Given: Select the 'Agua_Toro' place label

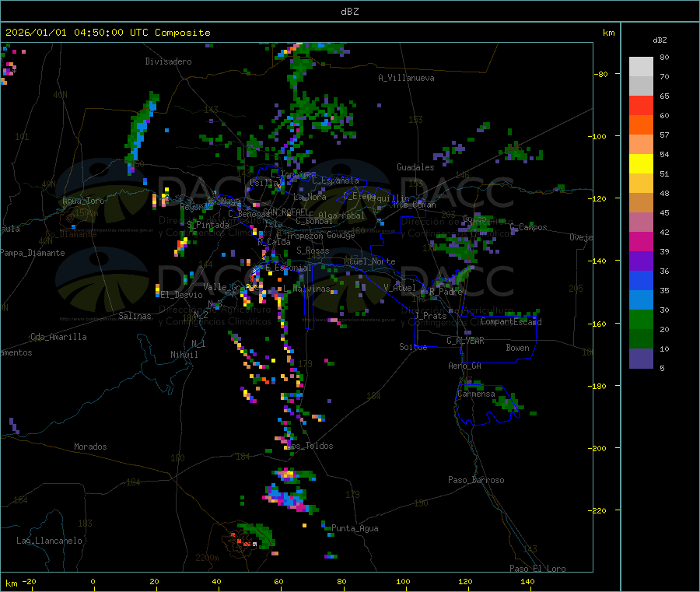Looking at the screenshot, I should pos(83,201).
